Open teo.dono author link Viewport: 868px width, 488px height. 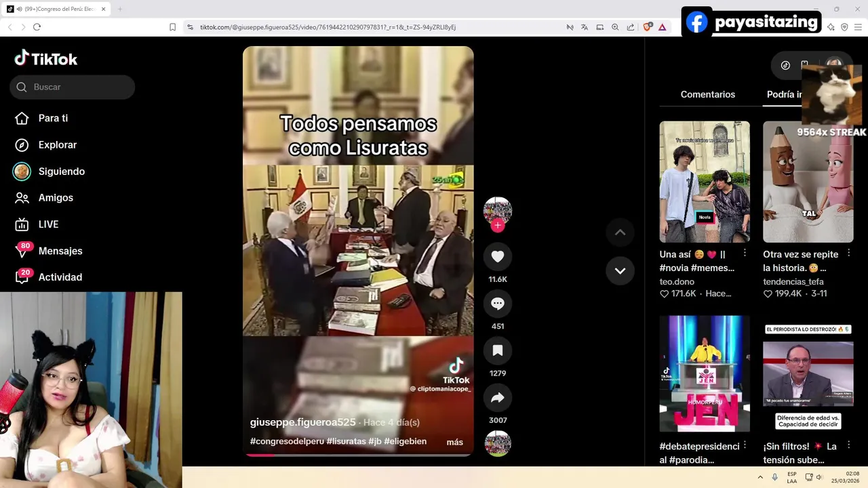point(677,281)
